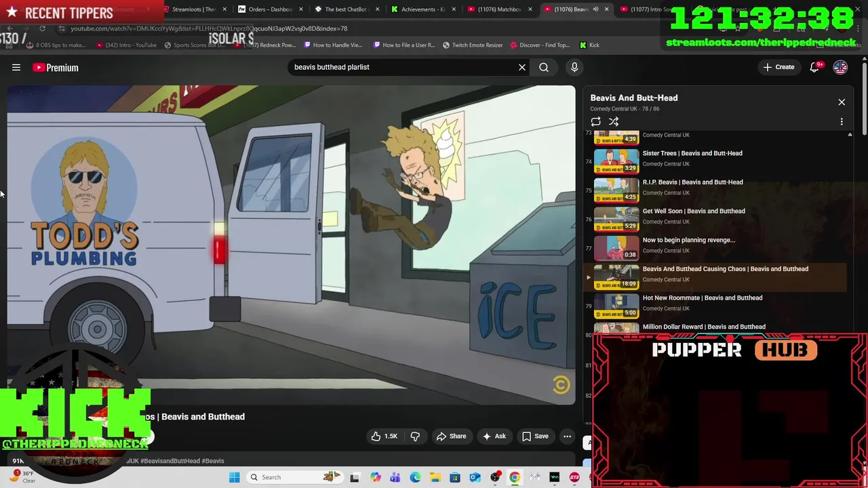Screen dimensions: 868x488
Task: Close the Beavis And Butt-Head playlist panel
Action: [x=842, y=102]
